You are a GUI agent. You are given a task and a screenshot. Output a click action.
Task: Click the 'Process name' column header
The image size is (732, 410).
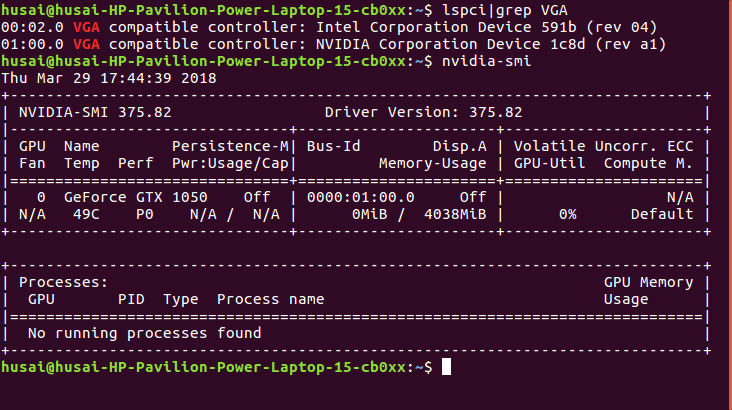tap(270, 299)
